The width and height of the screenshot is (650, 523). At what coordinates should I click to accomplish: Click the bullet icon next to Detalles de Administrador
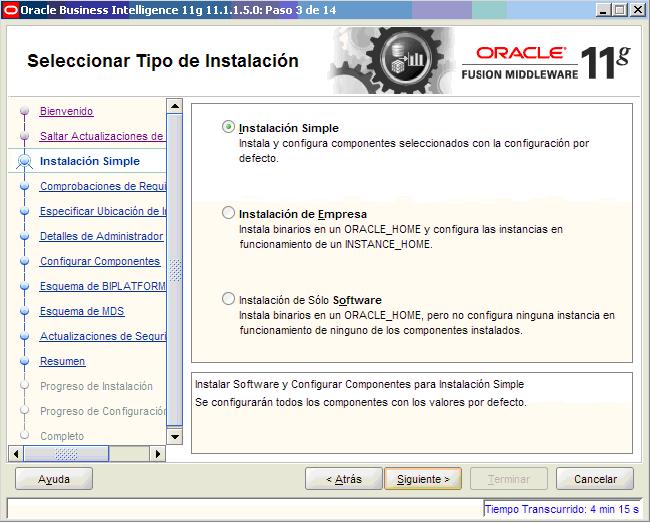pos(24,236)
